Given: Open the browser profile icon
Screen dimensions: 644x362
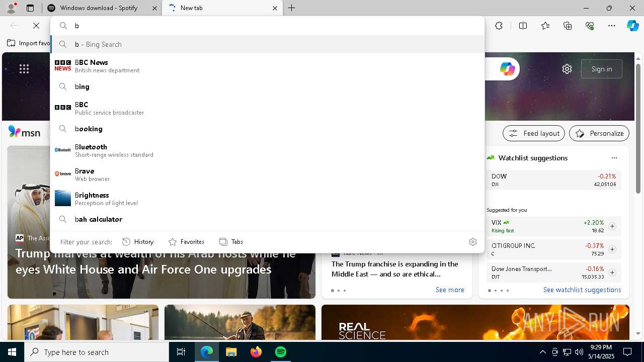Looking at the screenshot, I should pyautogui.click(x=11, y=8).
